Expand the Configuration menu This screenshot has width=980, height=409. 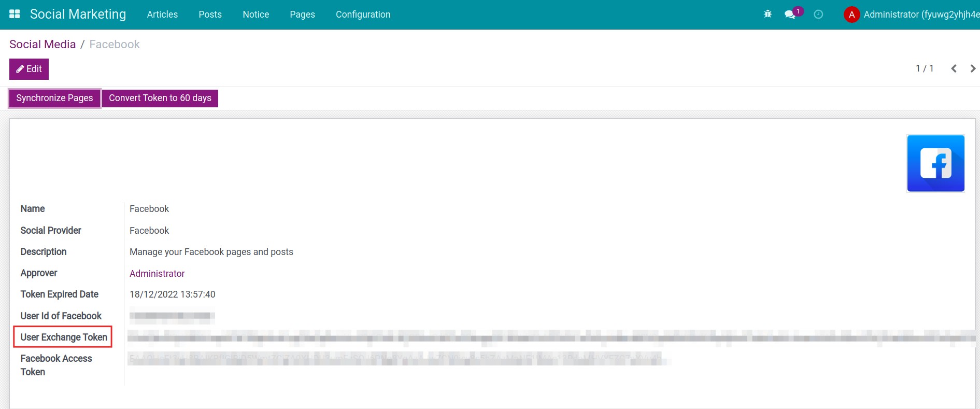point(363,15)
